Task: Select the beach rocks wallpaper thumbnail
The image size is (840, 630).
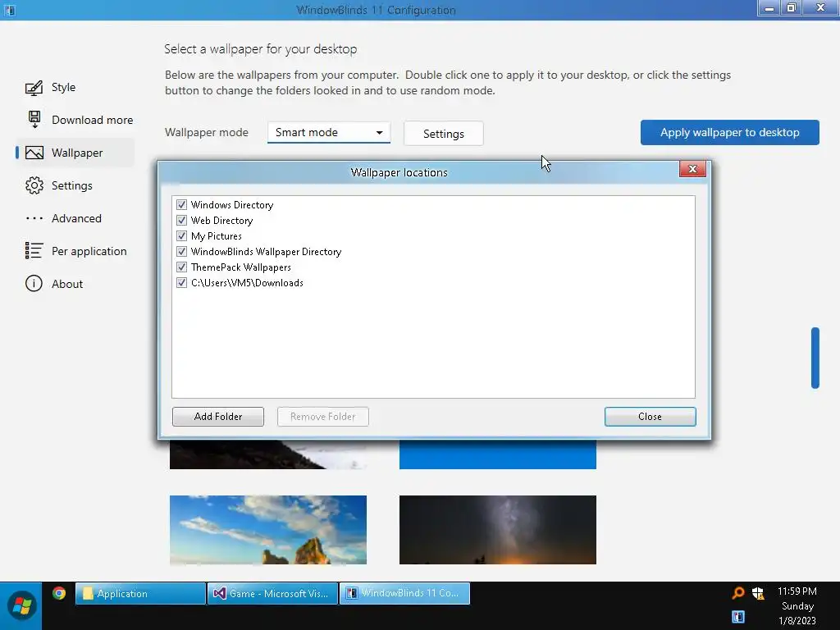Action: point(268,530)
